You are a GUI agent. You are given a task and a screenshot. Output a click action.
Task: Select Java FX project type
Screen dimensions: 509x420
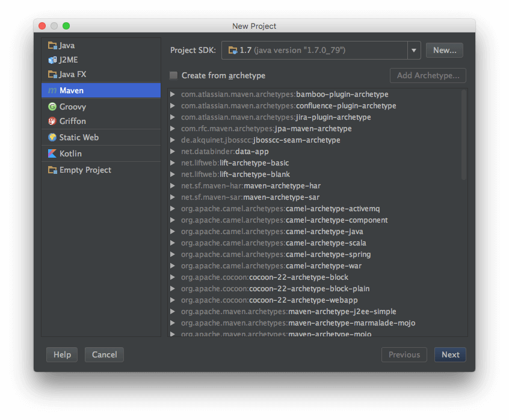click(x=101, y=75)
